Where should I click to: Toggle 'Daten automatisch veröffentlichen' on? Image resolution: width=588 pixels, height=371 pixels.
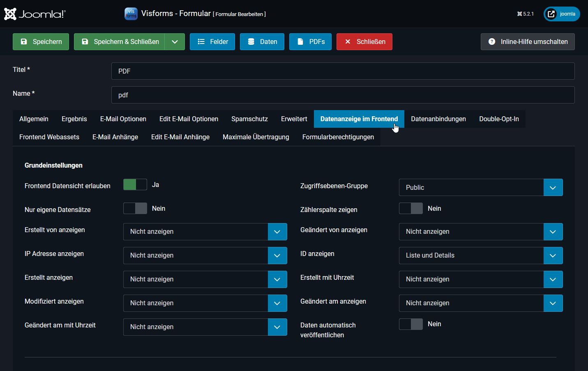click(410, 324)
